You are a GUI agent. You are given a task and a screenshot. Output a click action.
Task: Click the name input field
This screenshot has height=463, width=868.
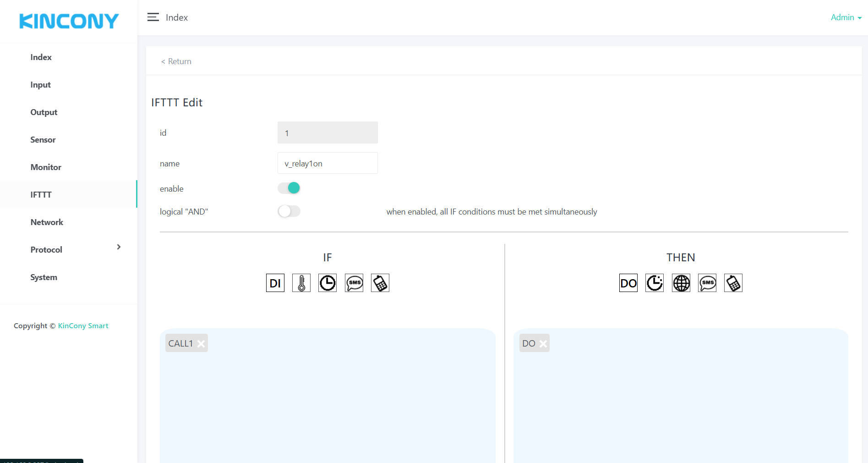tap(328, 163)
